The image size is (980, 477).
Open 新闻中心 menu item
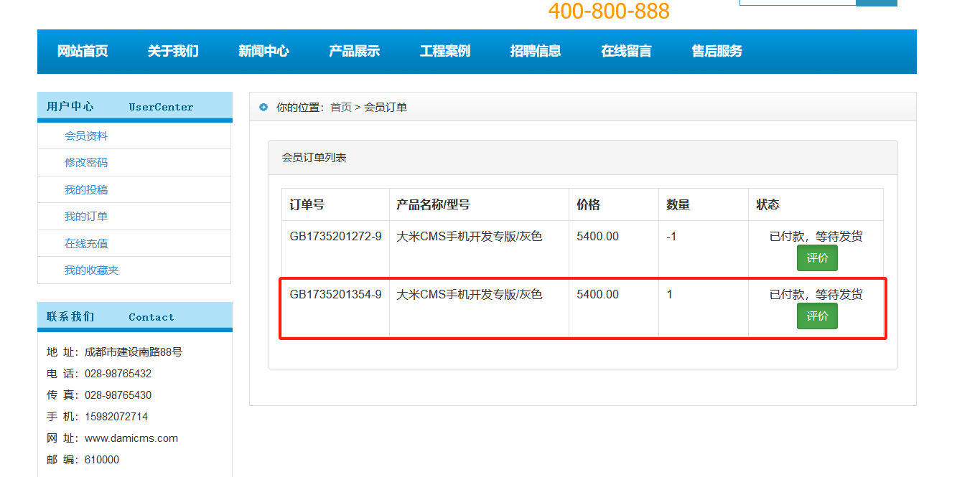263,51
